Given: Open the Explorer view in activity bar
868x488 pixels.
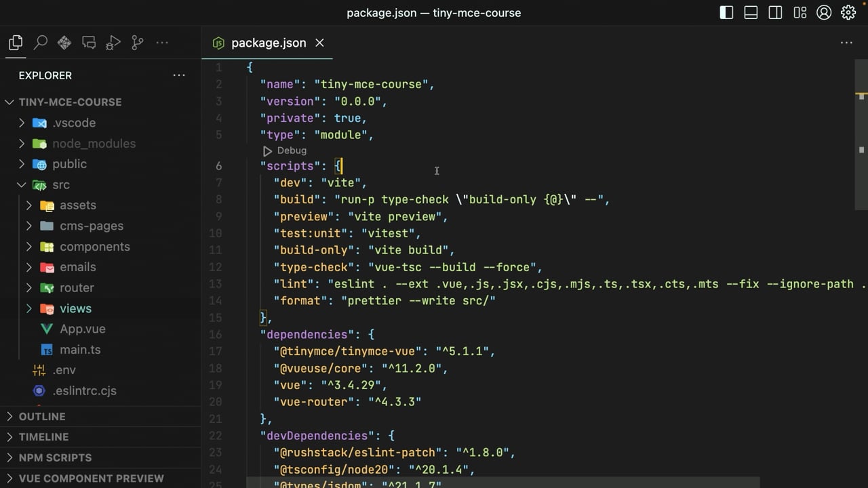Looking at the screenshot, I should tap(16, 43).
